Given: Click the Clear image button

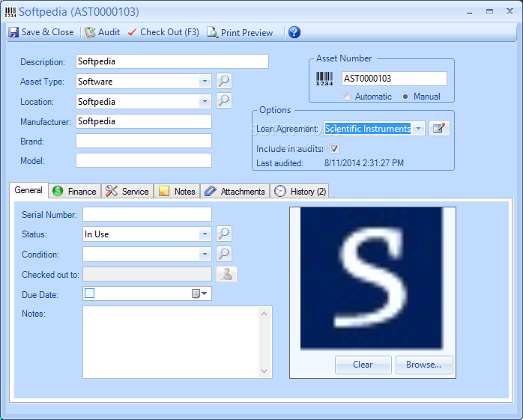Looking at the screenshot, I should coord(363,365).
